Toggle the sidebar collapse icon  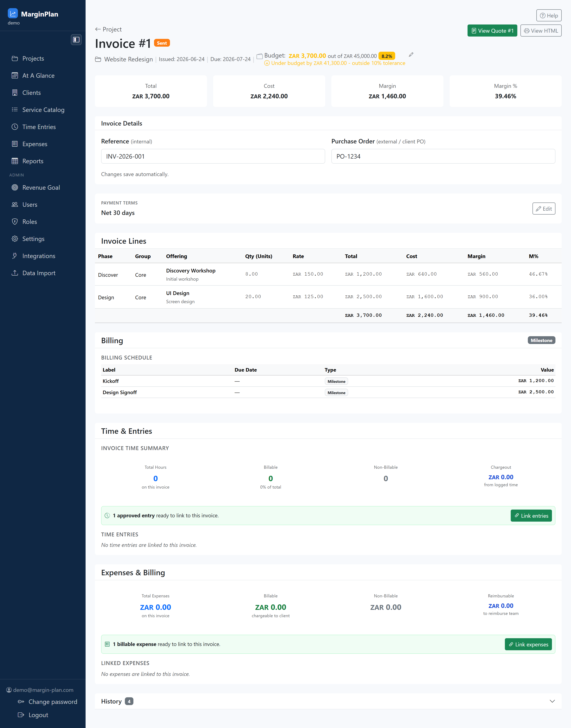coord(76,39)
